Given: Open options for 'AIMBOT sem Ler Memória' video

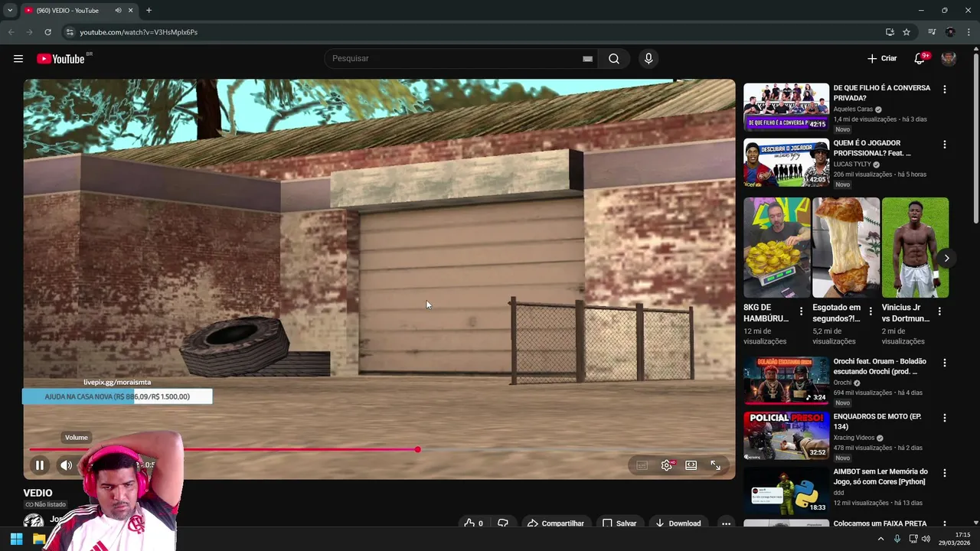Looking at the screenshot, I should (944, 473).
